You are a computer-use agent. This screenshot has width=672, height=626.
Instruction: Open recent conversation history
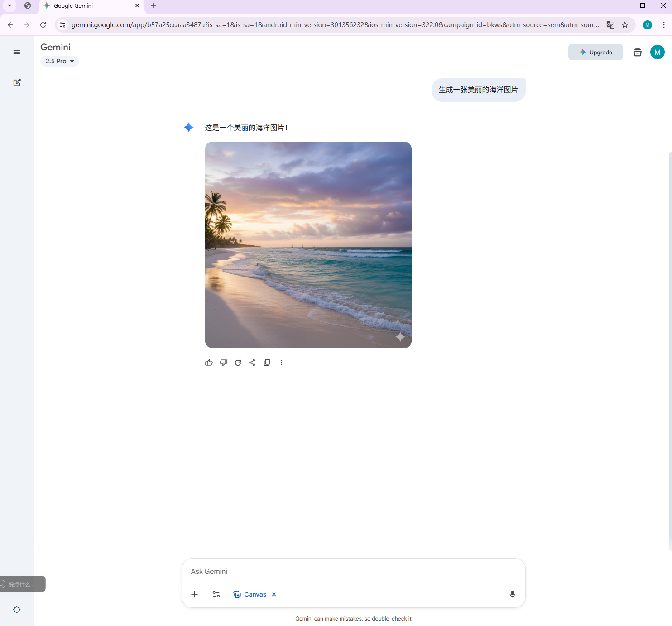pyautogui.click(x=637, y=52)
